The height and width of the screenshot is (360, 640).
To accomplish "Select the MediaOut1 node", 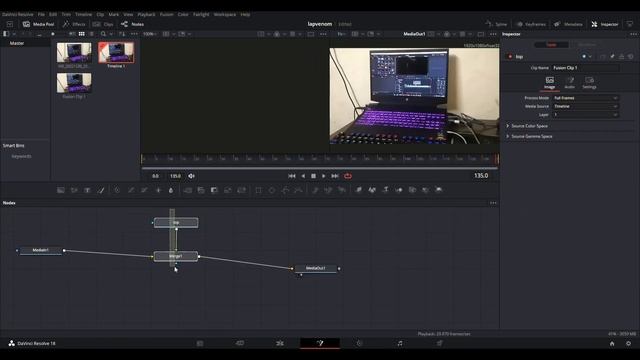I will [x=316, y=268].
